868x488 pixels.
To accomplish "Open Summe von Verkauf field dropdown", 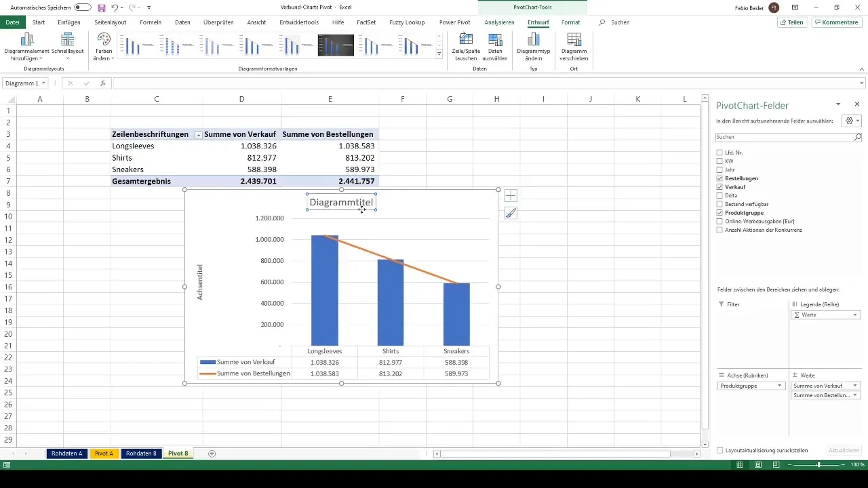I will click(855, 386).
